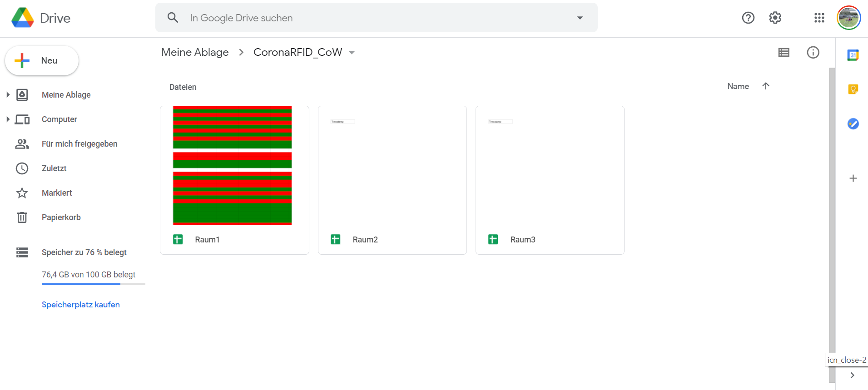
Task: Open Google Tasks side panel icon
Action: 853,123
